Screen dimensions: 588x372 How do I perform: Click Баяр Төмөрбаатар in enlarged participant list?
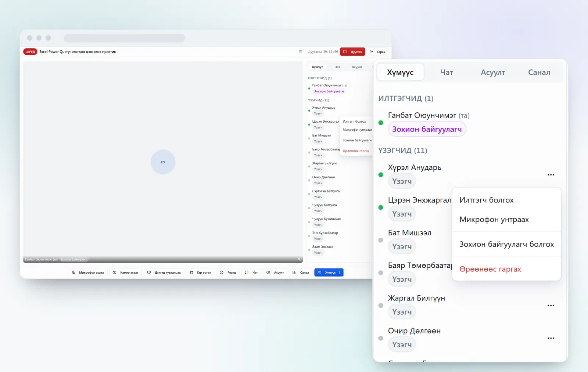click(420, 266)
